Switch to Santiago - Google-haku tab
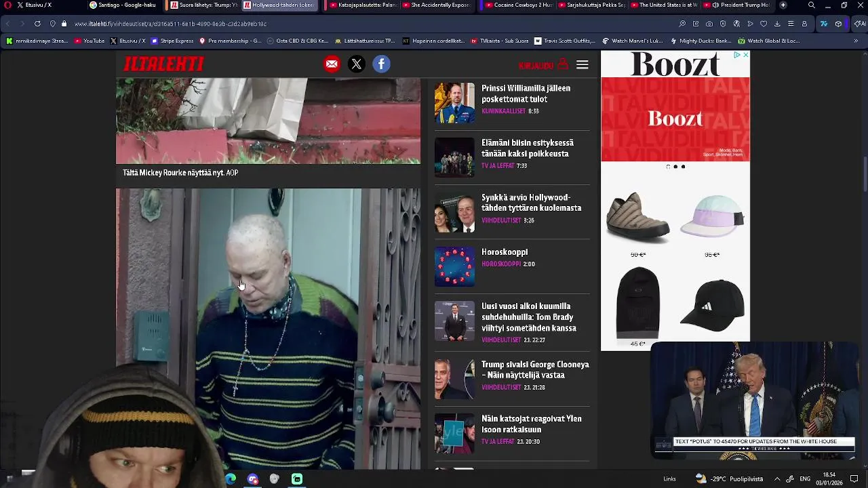 click(126, 5)
